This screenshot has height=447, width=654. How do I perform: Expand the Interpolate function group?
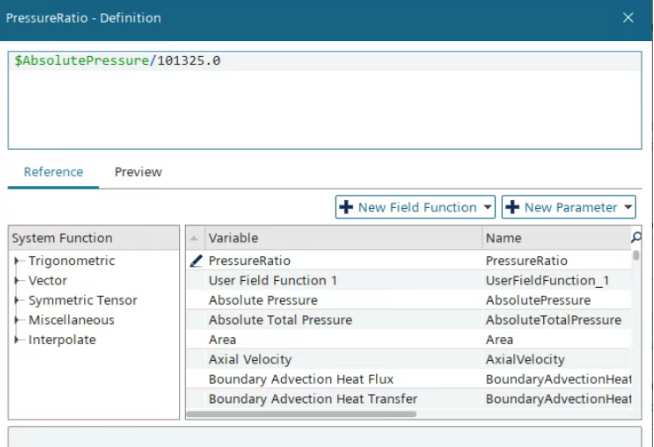pos(17,339)
